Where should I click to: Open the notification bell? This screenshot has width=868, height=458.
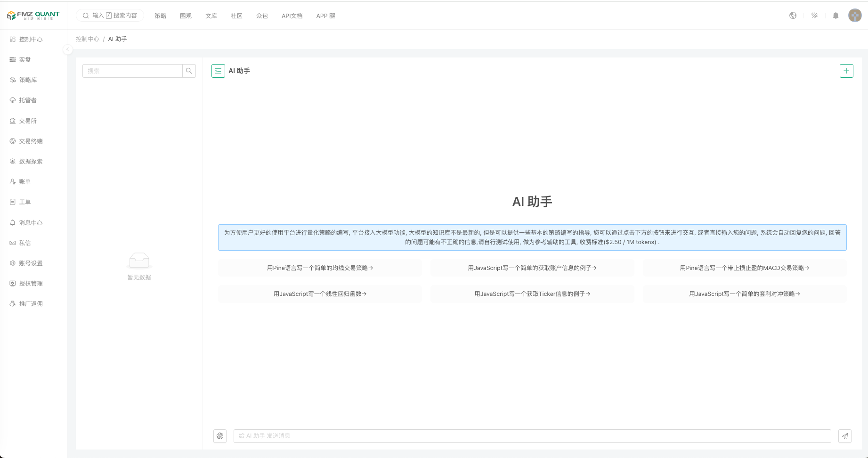tap(836, 16)
